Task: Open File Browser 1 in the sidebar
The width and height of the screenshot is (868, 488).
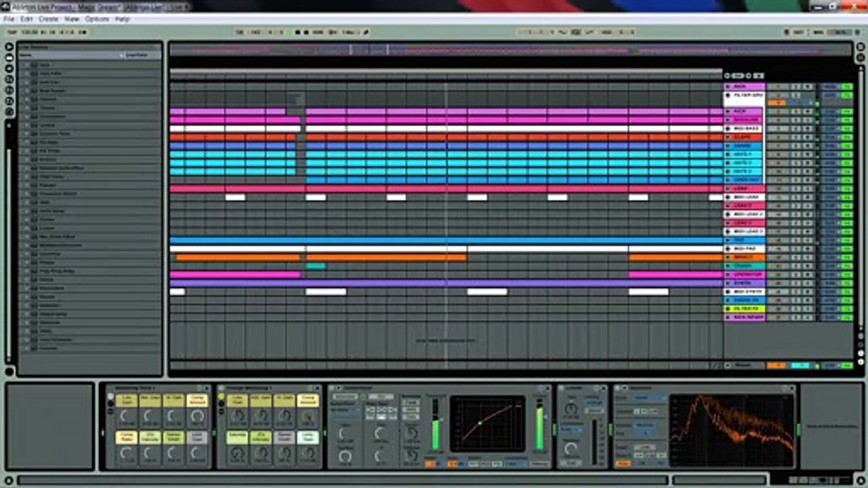Action: click(x=9, y=79)
